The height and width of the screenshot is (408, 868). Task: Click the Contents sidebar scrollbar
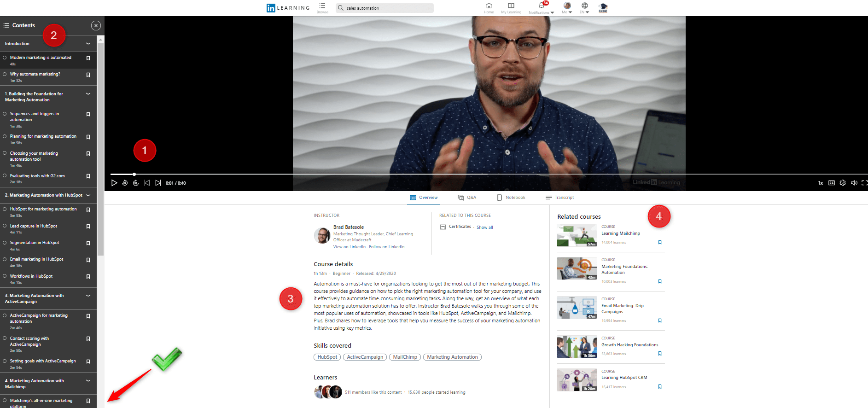point(100,150)
